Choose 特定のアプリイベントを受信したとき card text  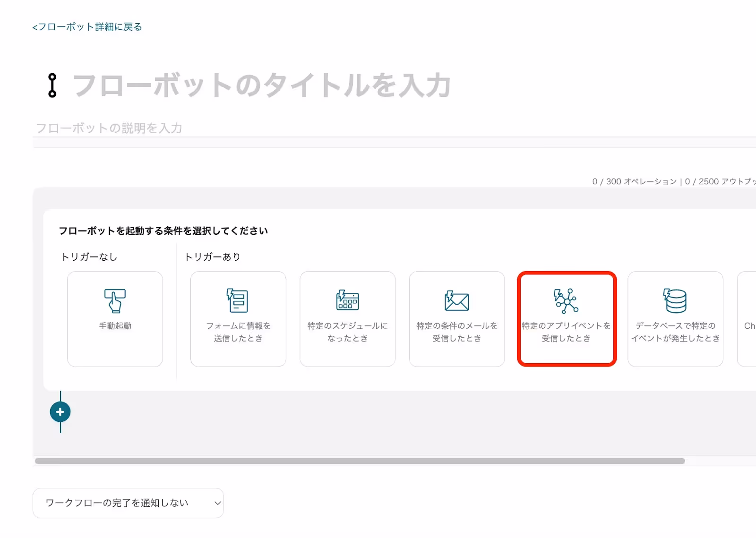click(x=566, y=332)
